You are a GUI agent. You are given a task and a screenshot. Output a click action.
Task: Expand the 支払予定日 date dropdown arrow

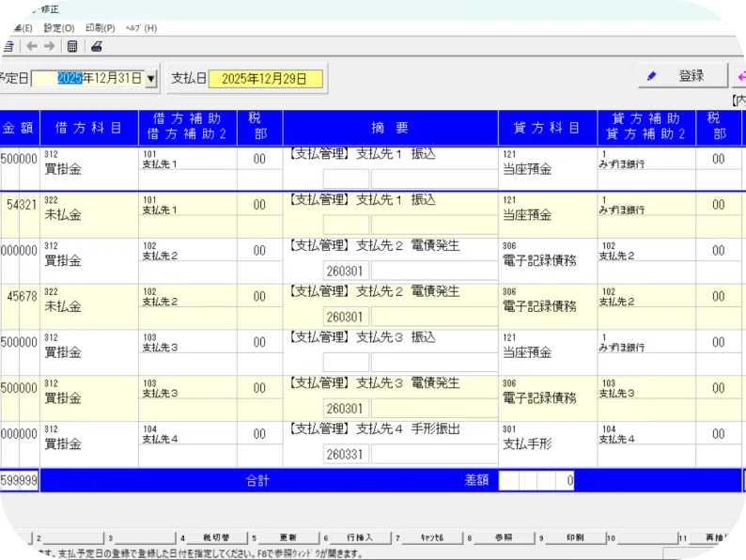click(x=150, y=79)
